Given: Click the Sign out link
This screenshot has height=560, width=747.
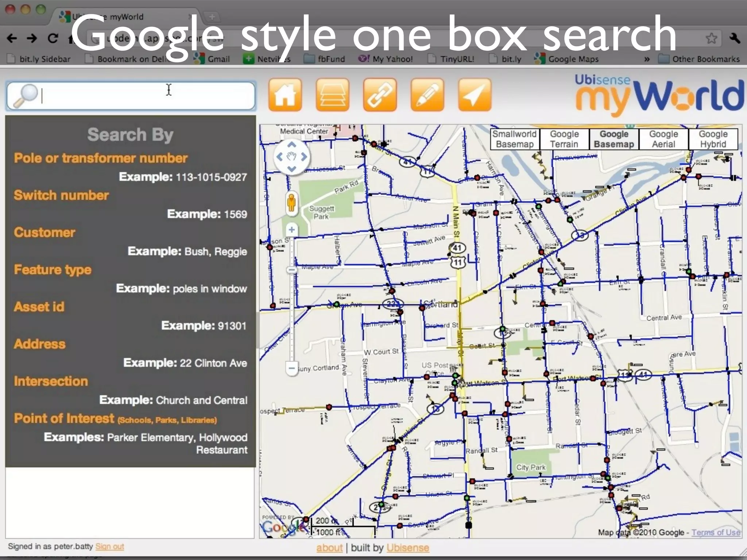Looking at the screenshot, I should [x=110, y=547].
